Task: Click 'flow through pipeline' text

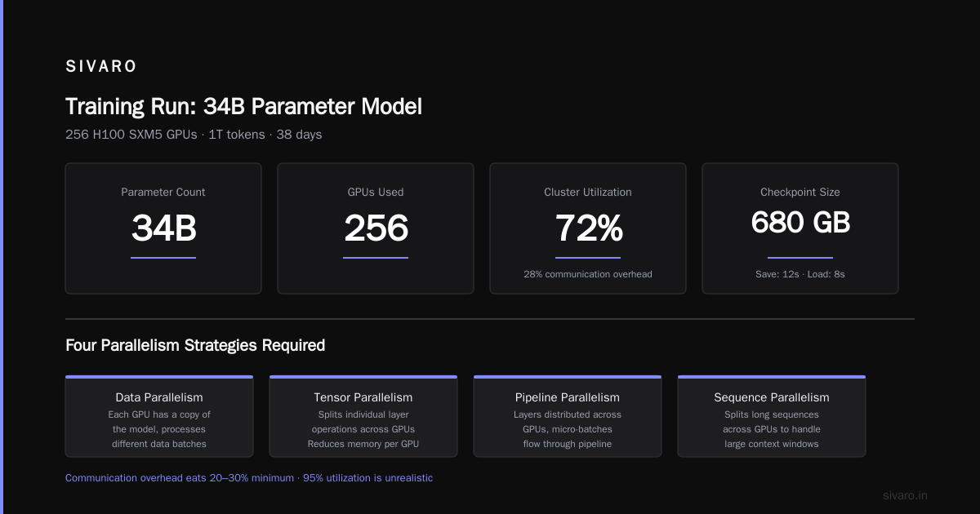Action: pos(568,444)
